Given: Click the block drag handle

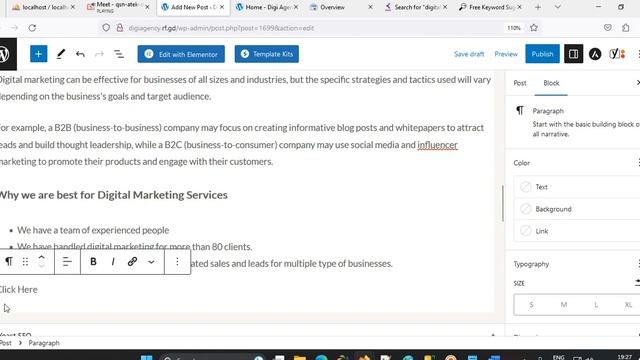Looking at the screenshot, I should [25, 262].
